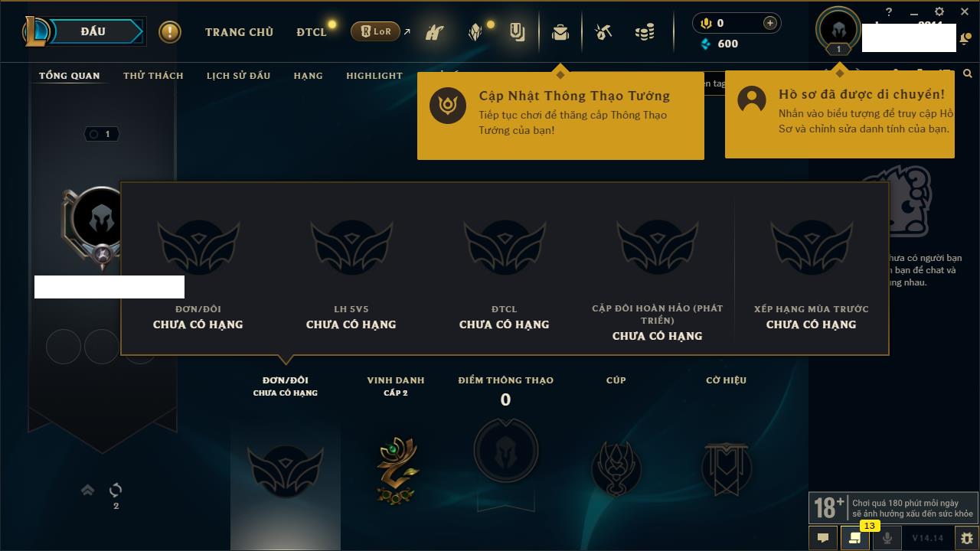Screen dimensions: 980x551
Task: Open the client settings gear icon
Action: (939, 11)
